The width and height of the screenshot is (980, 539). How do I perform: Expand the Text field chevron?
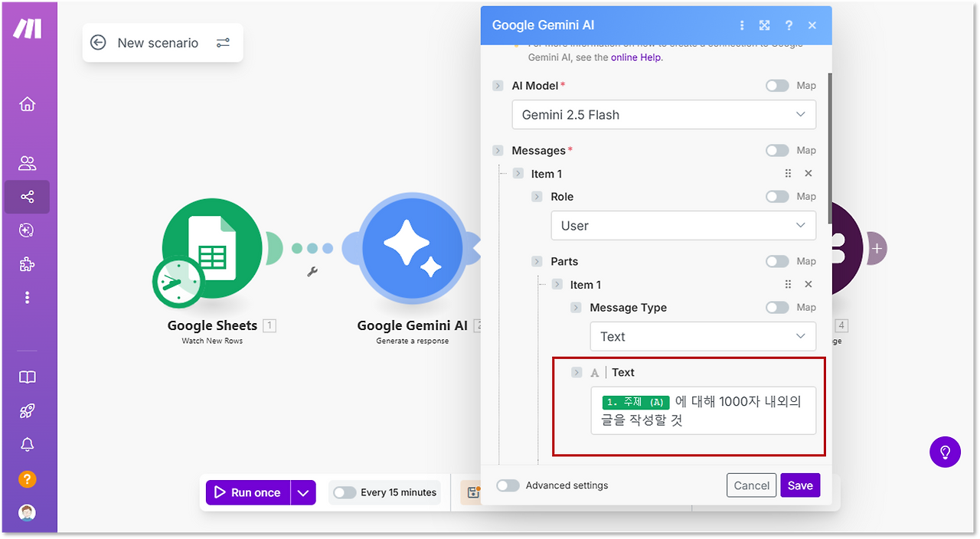click(x=577, y=373)
